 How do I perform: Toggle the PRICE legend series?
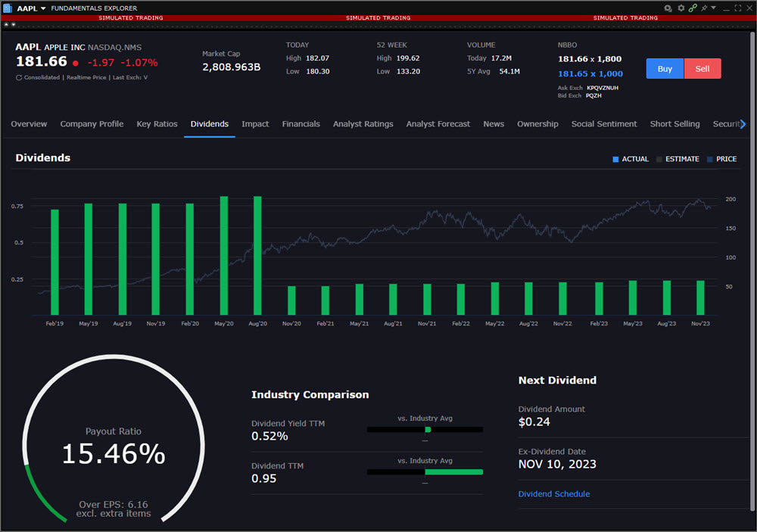[721, 160]
